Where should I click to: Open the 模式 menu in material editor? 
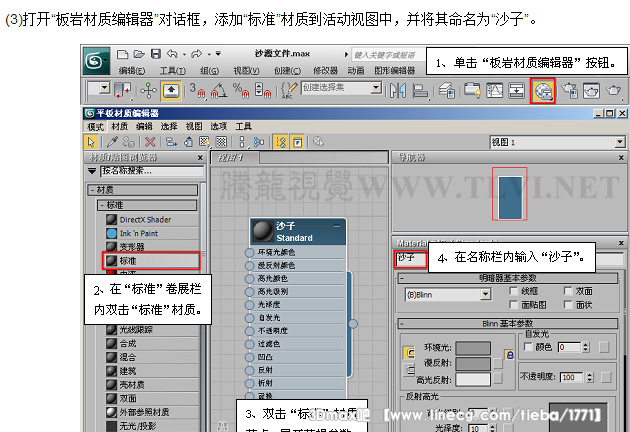pos(95,127)
